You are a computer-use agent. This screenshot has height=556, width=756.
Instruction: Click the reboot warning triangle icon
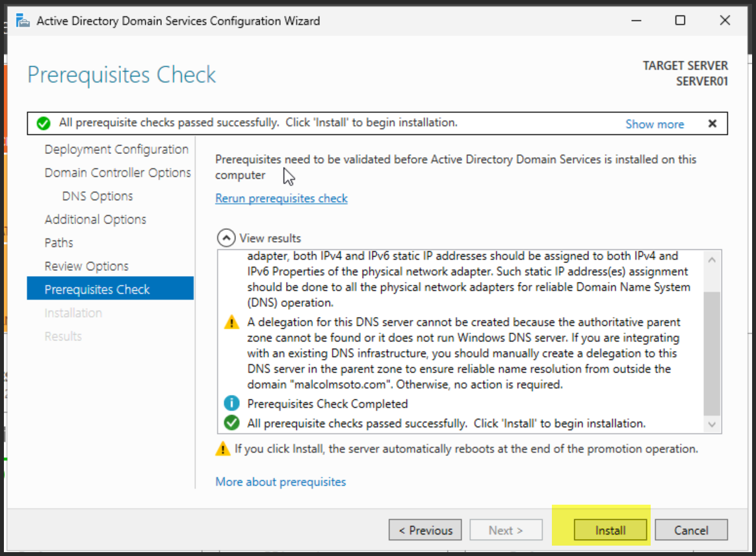pyautogui.click(x=223, y=449)
